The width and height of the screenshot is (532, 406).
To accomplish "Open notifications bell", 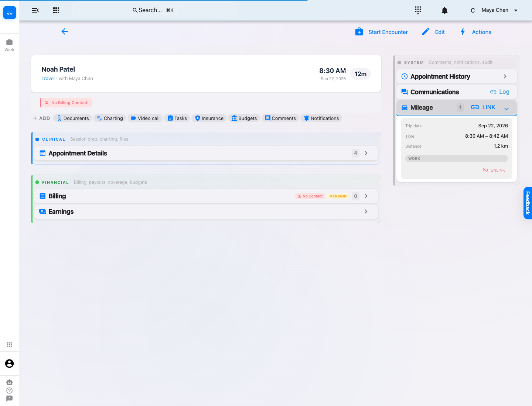I will pos(445,10).
